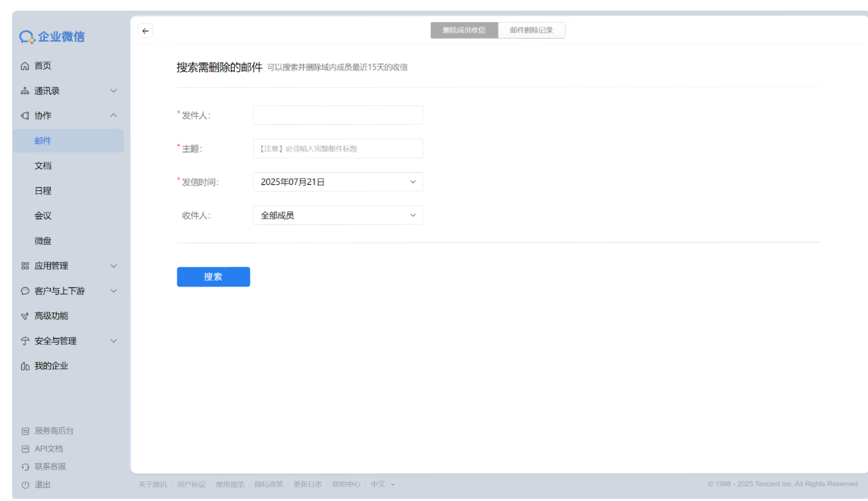Click the 退出 power icon

coord(25,485)
